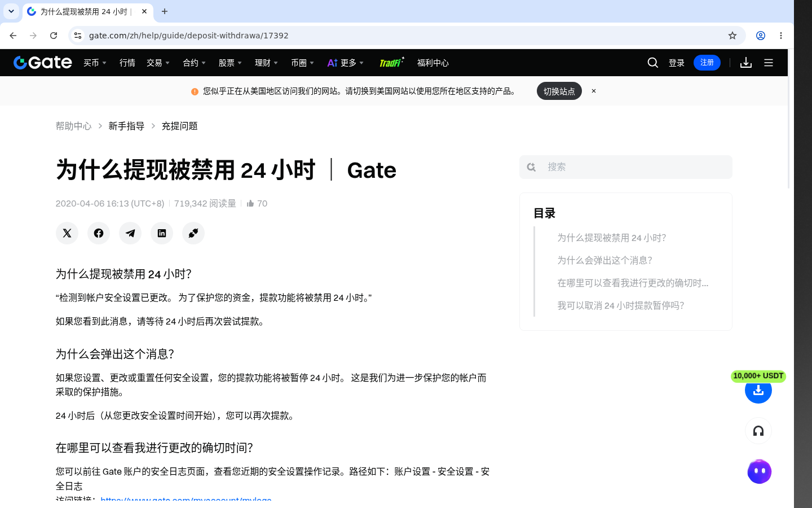812x508 pixels.
Task: Expand the 更多 dropdown menu
Action: coord(346,63)
